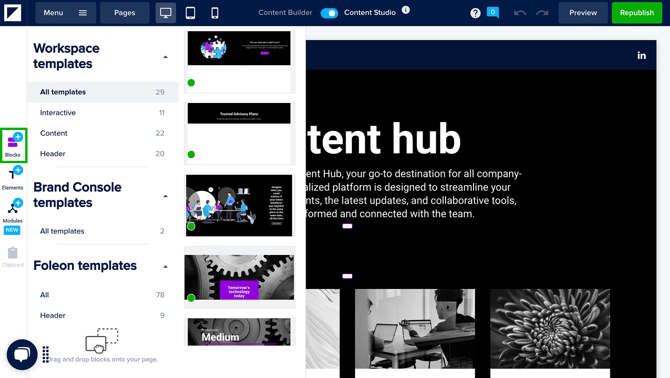This screenshot has width=670, height=378.
Task: Click the green Republish button
Action: 637,13
